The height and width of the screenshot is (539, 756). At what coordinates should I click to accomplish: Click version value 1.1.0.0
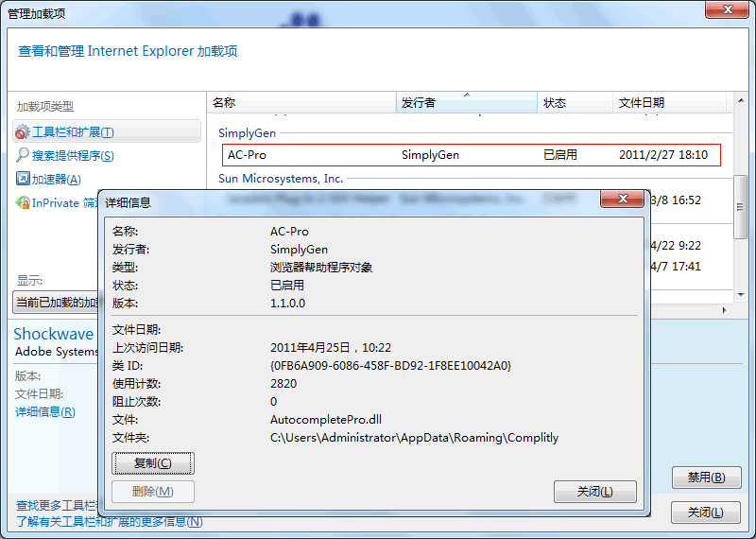click(288, 303)
